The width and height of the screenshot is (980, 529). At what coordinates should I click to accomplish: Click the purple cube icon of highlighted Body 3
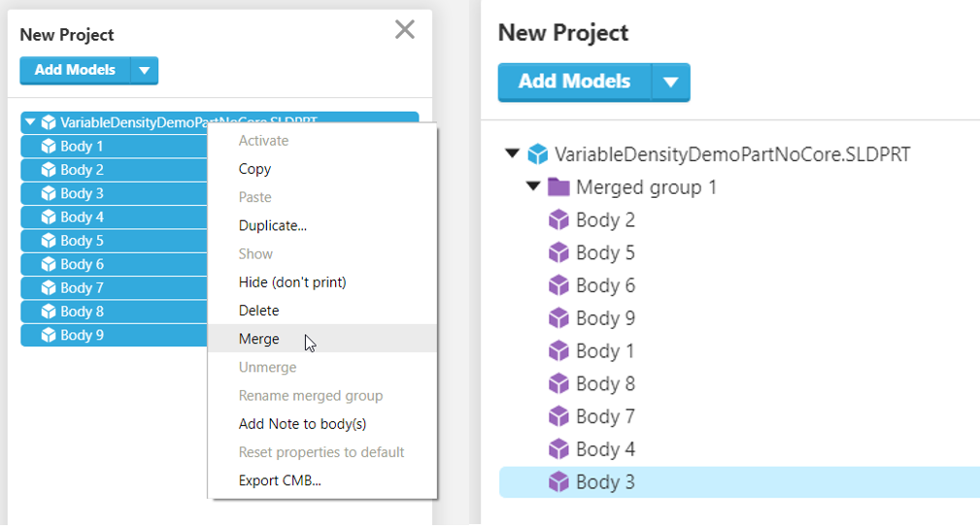(558, 482)
